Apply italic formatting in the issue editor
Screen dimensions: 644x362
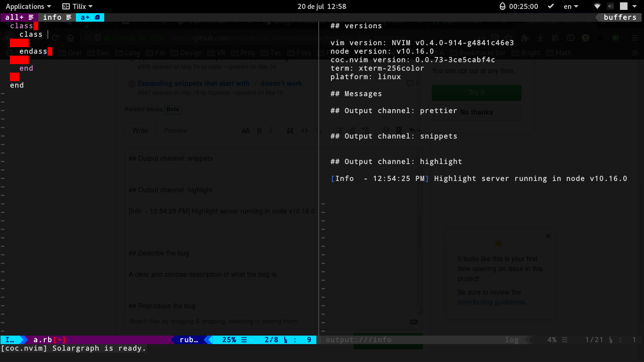pos(270,131)
